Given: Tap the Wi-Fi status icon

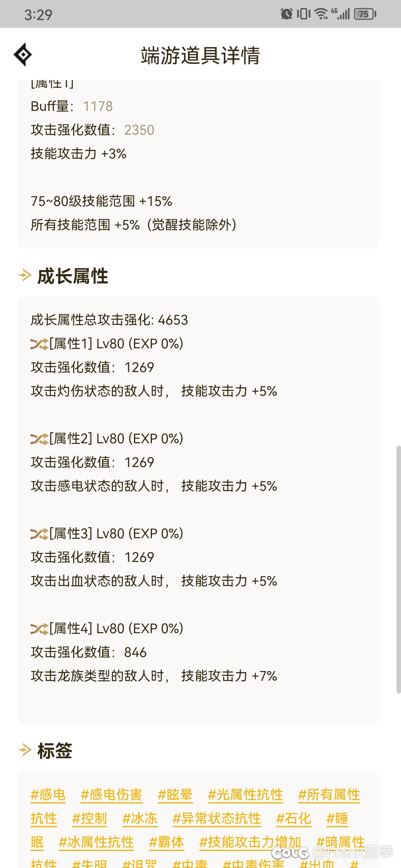Looking at the screenshot, I should pos(321,14).
